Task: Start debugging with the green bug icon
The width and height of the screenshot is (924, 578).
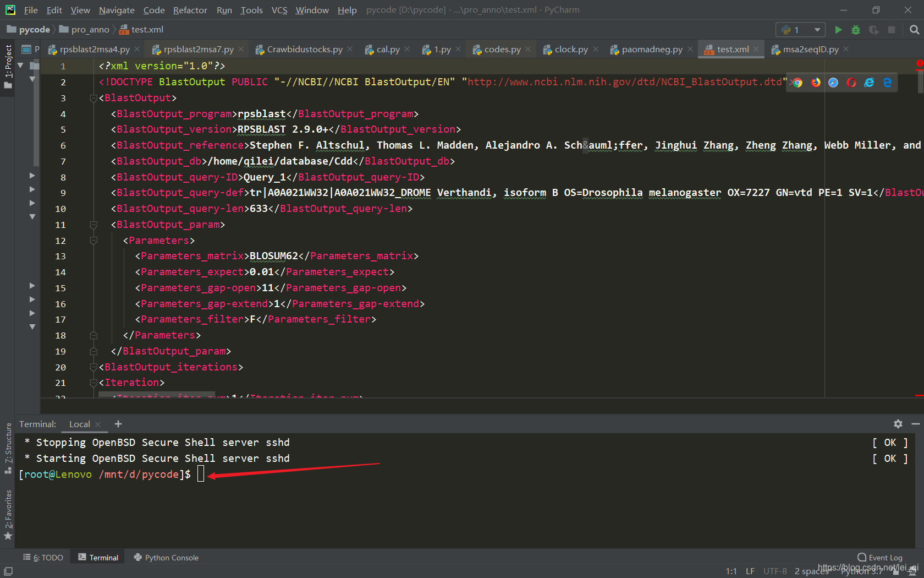Action: click(856, 30)
